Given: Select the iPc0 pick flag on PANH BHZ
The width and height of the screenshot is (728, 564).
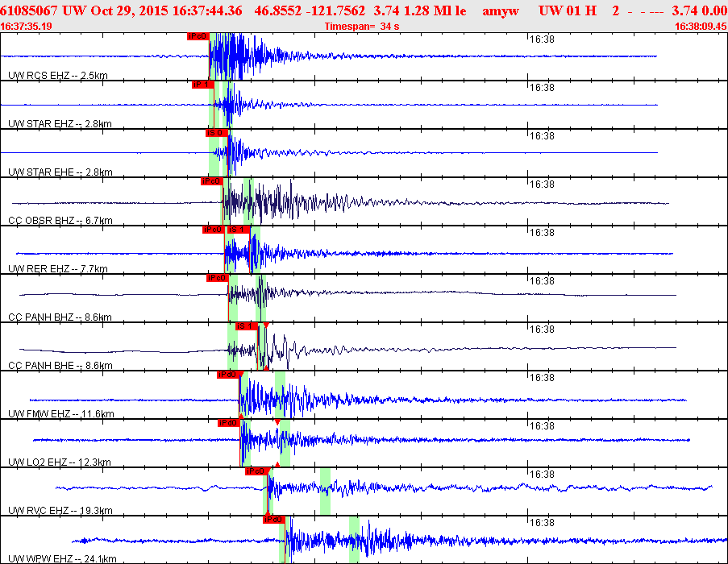Looking at the screenshot, I should (218, 278).
